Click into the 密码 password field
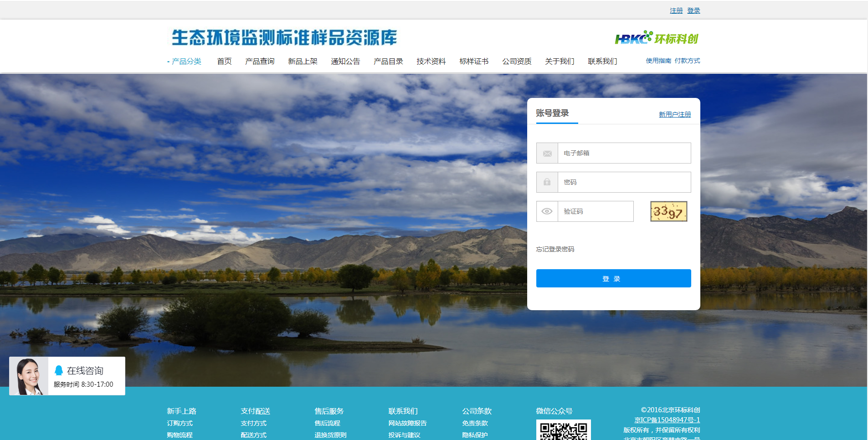This screenshot has height=440, width=868. point(624,182)
